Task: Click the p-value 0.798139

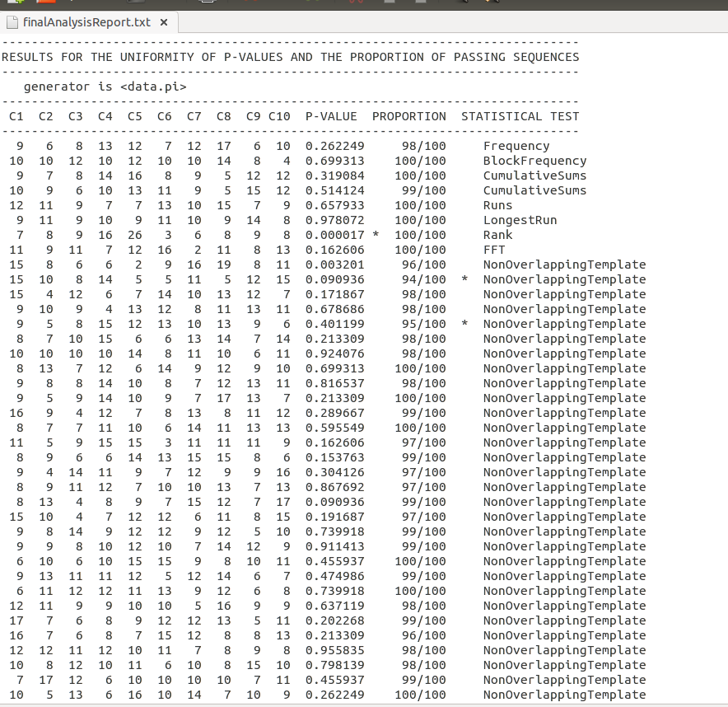Action: [x=334, y=665]
